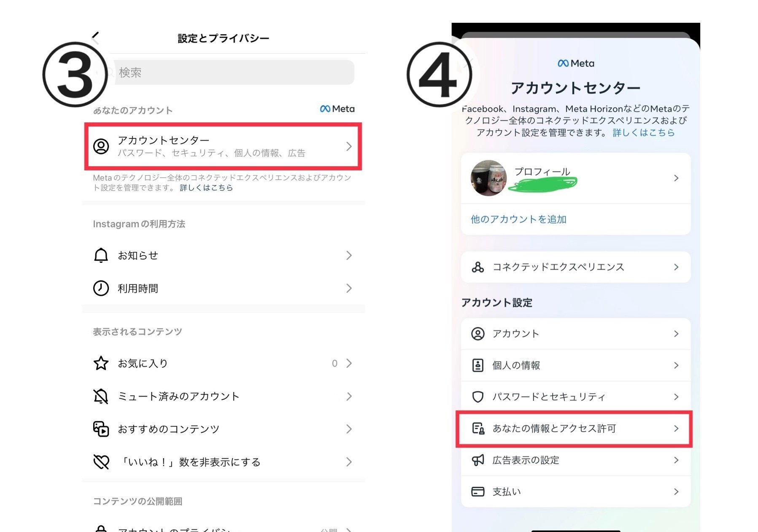Viewport: 758px width, 532px height.
Task: Click the 利用時間 clock icon
Action: [101, 288]
